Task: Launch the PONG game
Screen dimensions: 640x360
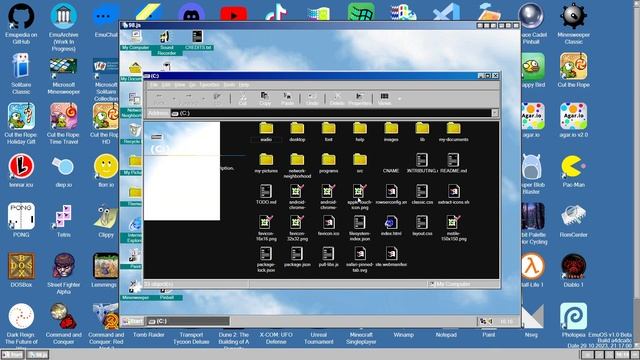Action: click(x=21, y=220)
